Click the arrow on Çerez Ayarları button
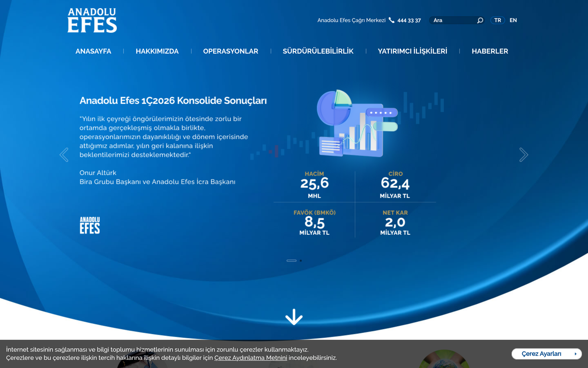Screen dimensions: 588x368 (x=575, y=354)
